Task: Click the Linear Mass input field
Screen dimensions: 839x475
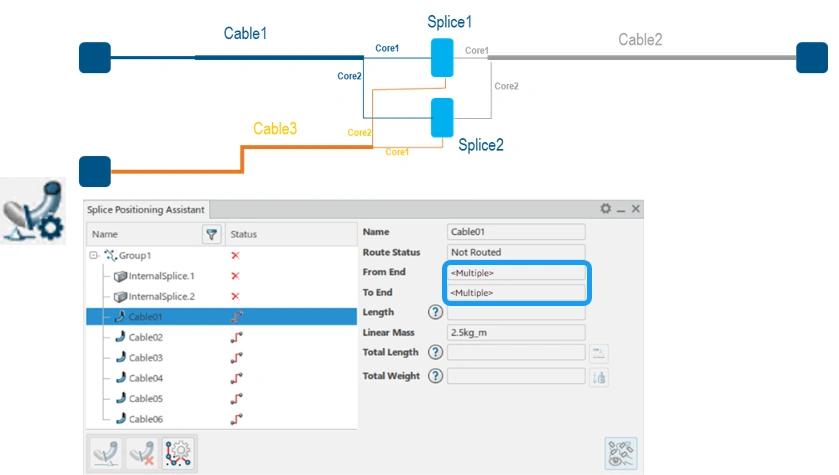Action: click(516, 332)
